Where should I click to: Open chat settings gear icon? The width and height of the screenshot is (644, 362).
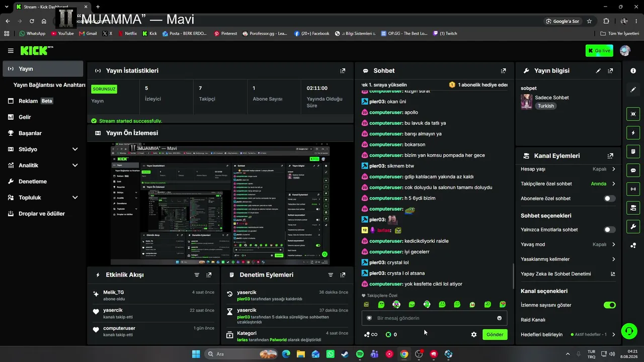click(473, 334)
